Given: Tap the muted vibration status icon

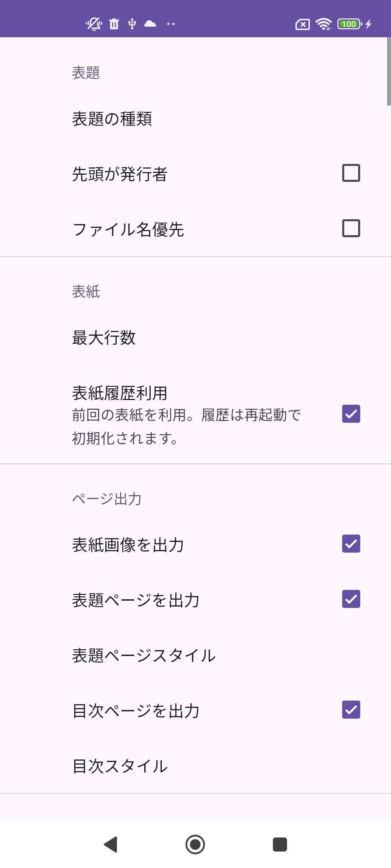Looking at the screenshot, I should [94, 24].
